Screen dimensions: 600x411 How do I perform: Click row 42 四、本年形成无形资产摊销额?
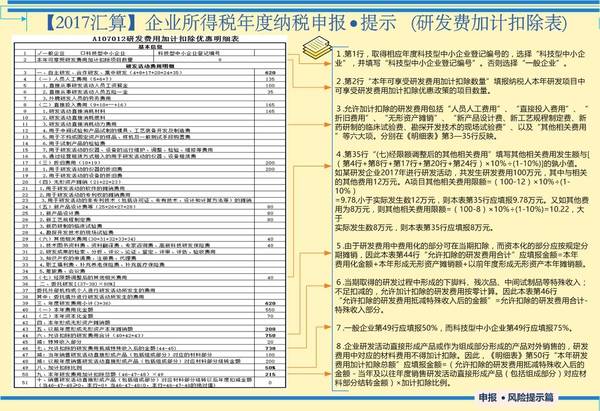coord(150,322)
